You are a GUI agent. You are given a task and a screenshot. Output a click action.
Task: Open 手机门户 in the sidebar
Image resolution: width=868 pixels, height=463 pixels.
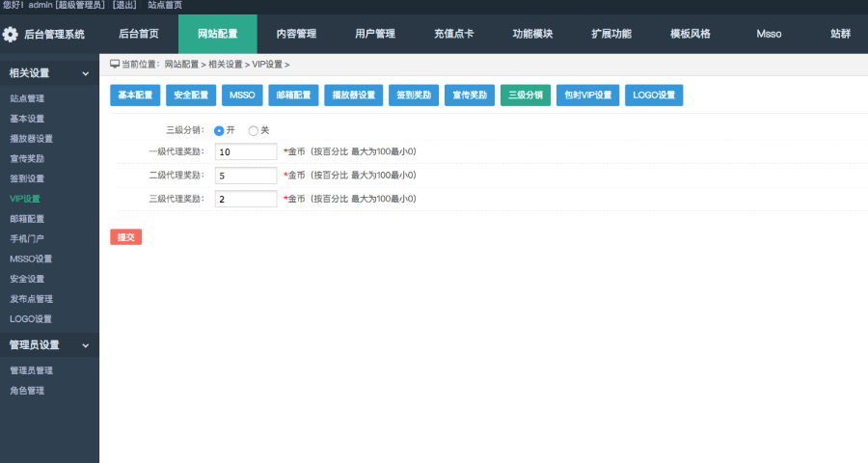[27, 238]
